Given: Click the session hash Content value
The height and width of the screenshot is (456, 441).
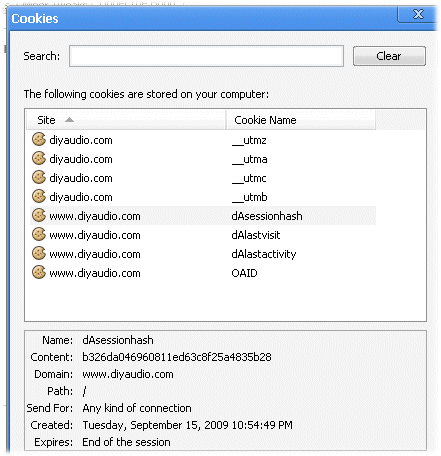Looking at the screenshot, I should point(177,357).
